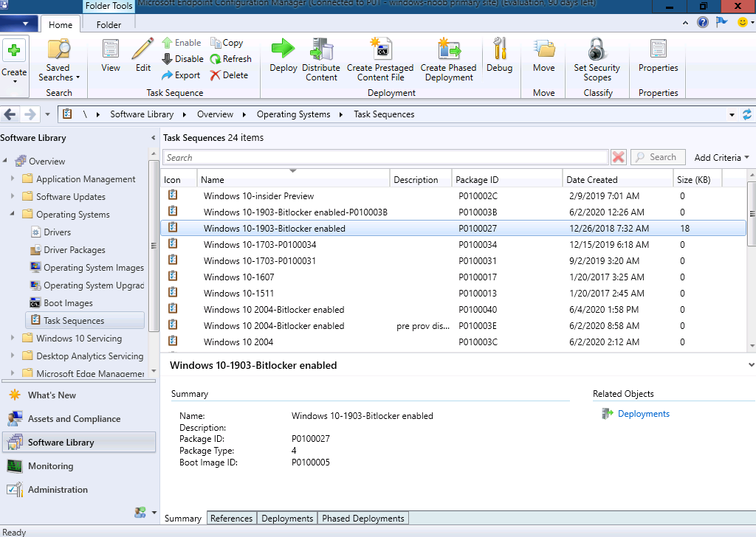Viewport: 756px width, 537px height.
Task: Open the address bar history dropdown
Action: 732,114
